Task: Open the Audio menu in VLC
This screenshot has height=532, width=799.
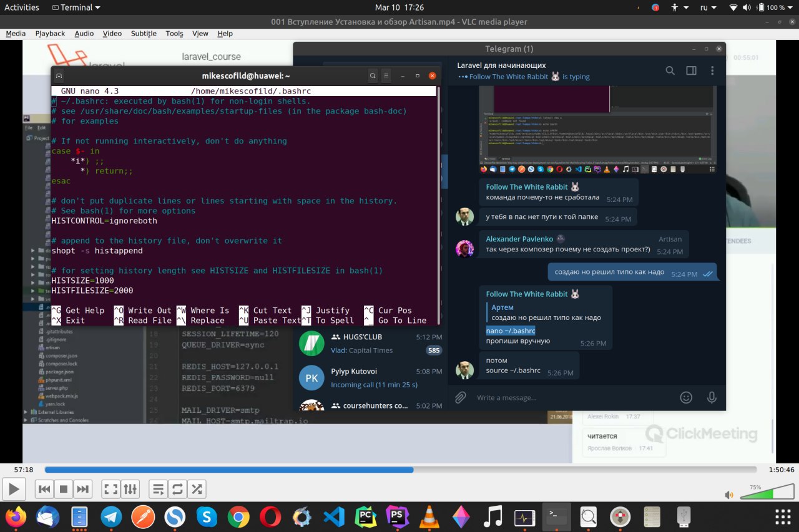Action: click(84, 34)
